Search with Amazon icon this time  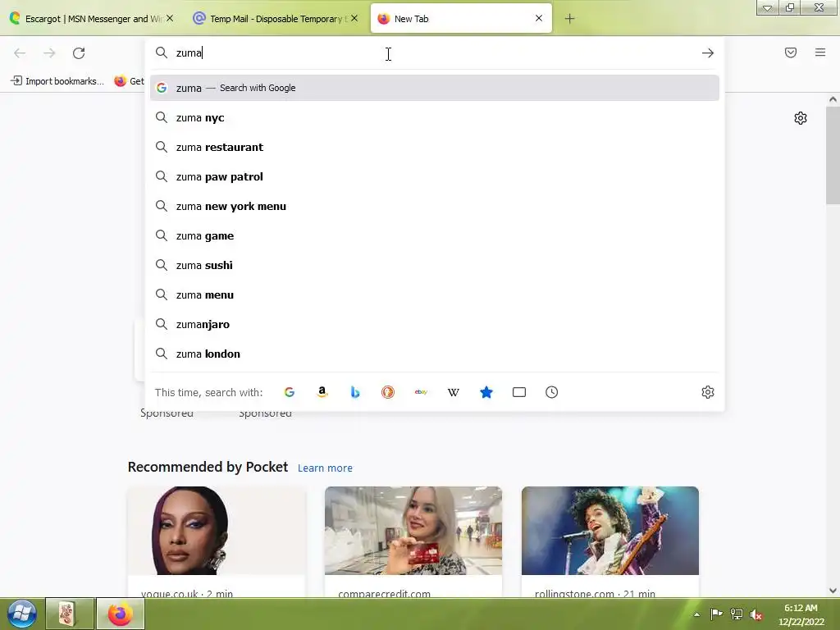[x=322, y=392]
